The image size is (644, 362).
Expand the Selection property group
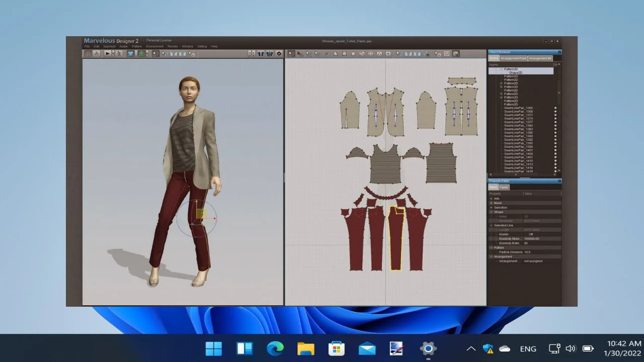(491, 207)
